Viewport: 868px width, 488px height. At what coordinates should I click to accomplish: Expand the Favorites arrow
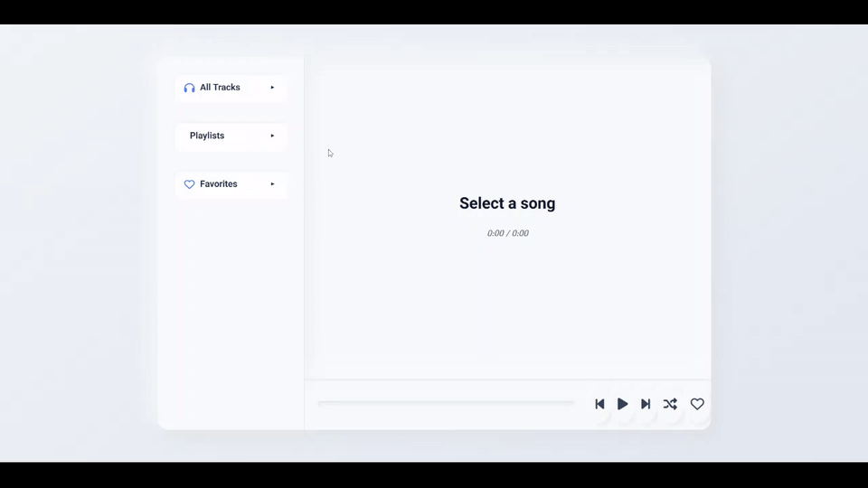pos(272,184)
